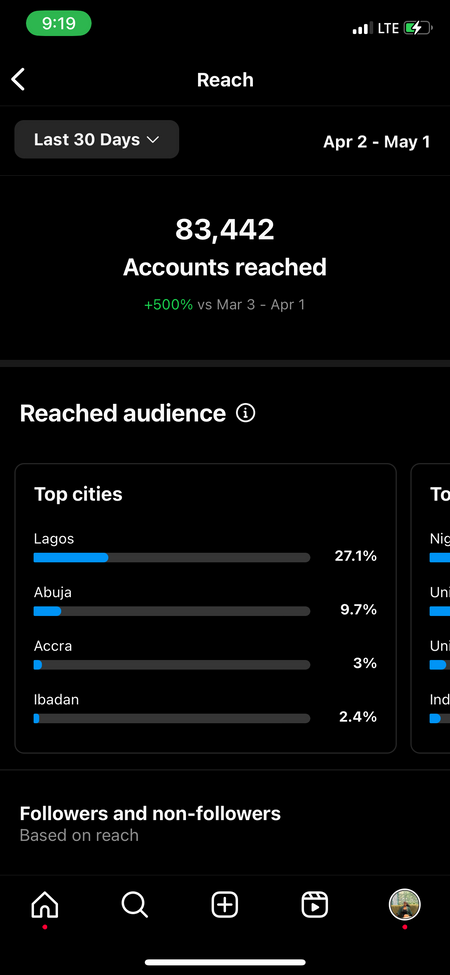This screenshot has width=450, height=975.
Task: Open the profile avatar tab
Action: coord(405,904)
